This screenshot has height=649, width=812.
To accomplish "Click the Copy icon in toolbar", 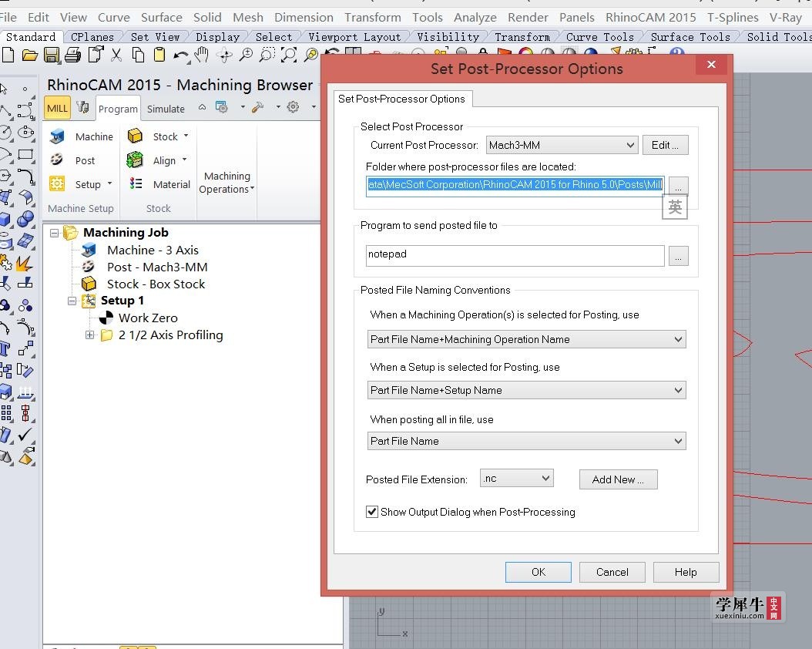I will pos(138,55).
